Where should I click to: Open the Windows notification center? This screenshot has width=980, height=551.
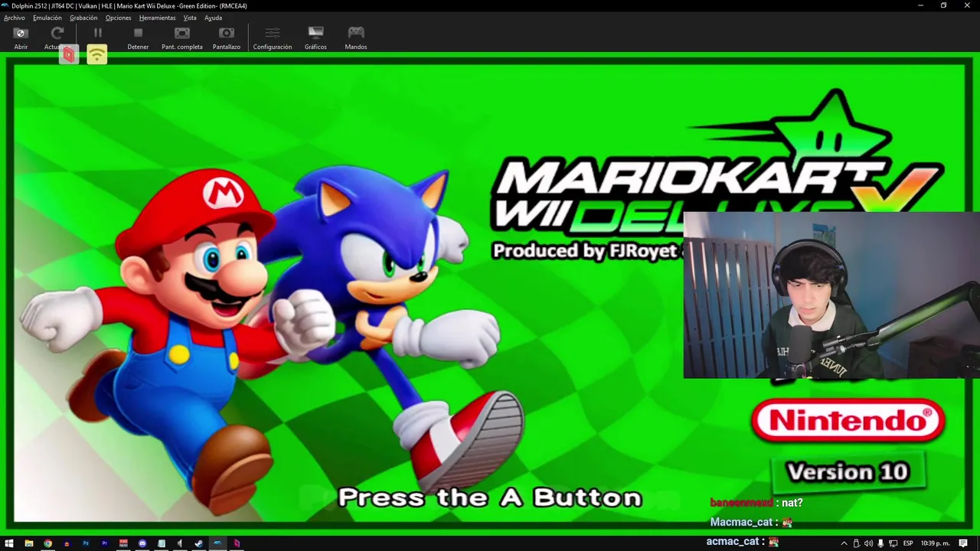963,543
